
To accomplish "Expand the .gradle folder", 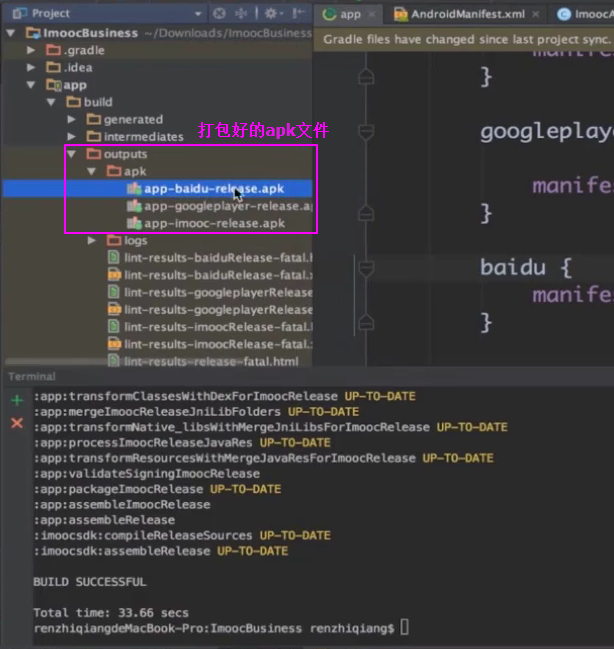I will (x=31, y=50).
